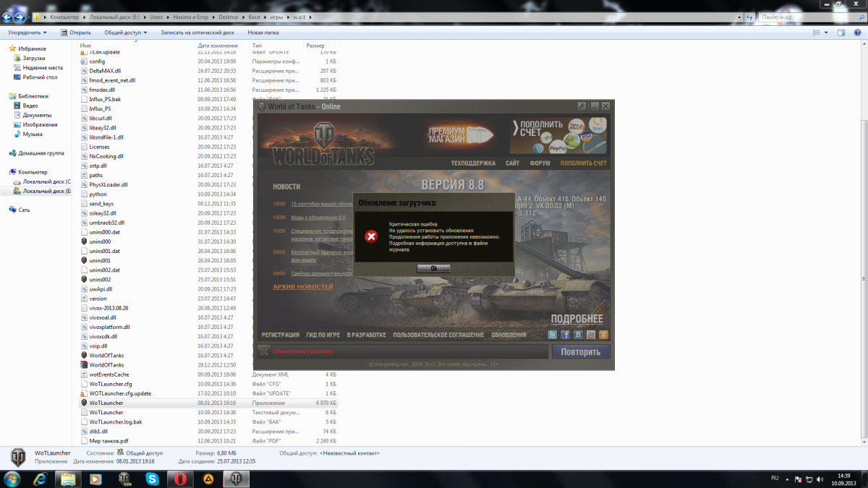Open the view options dropdown arrow

[x=826, y=33]
